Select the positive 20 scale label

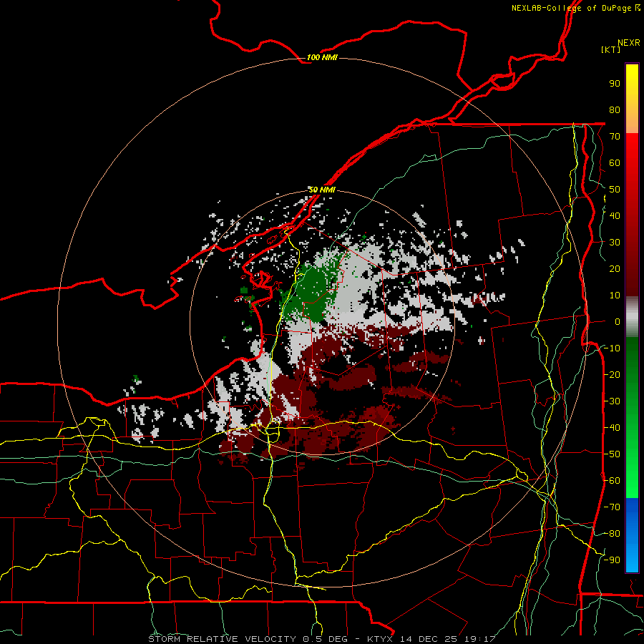615,268
